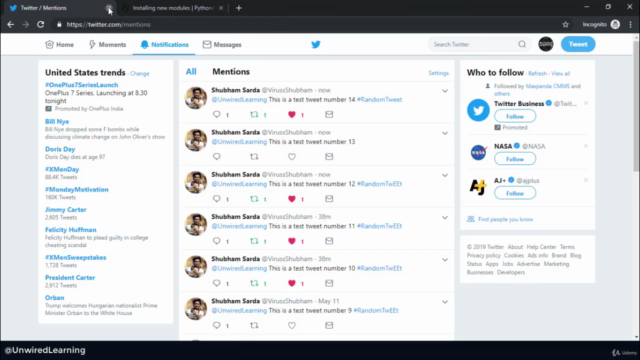Retweet icon on tweet number 11
Image resolution: width=640 pixels, height=360 pixels.
pyautogui.click(x=254, y=241)
